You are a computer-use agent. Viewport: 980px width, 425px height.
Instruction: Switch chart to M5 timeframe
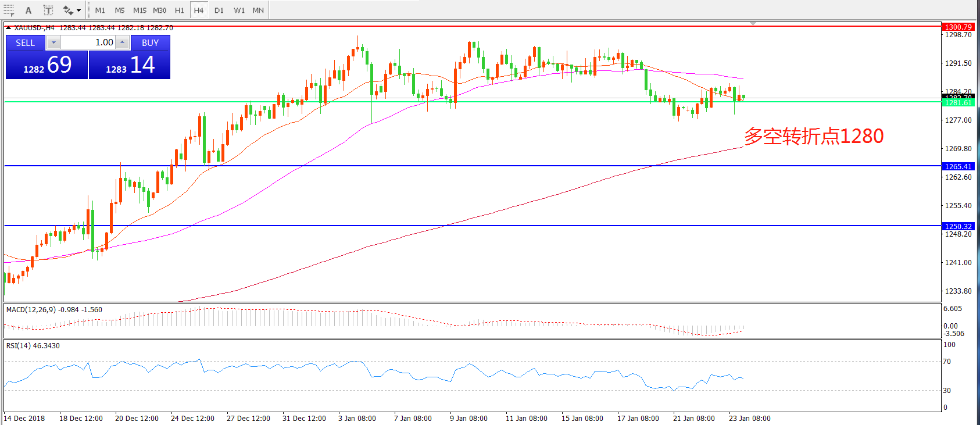tap(119, 10)
